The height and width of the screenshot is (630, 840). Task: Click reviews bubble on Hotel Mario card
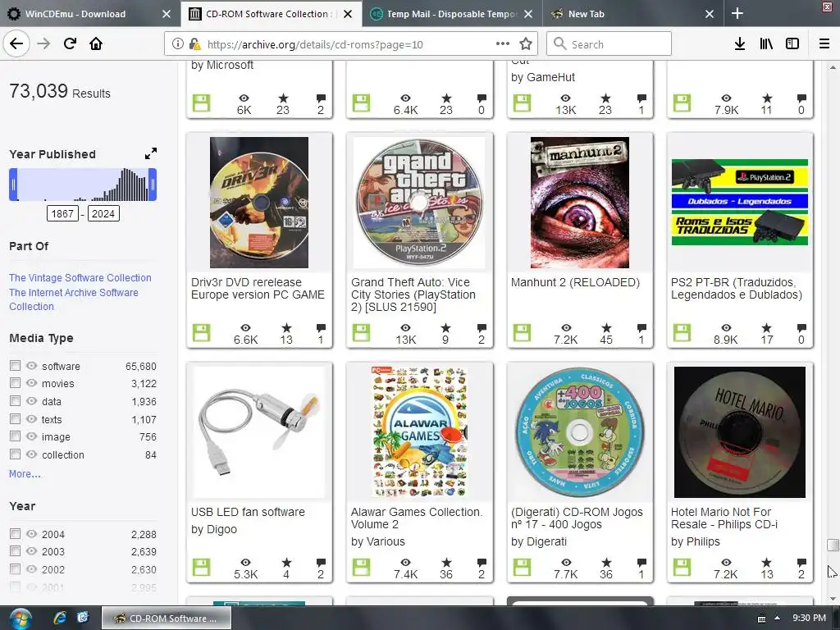(801, 563)
